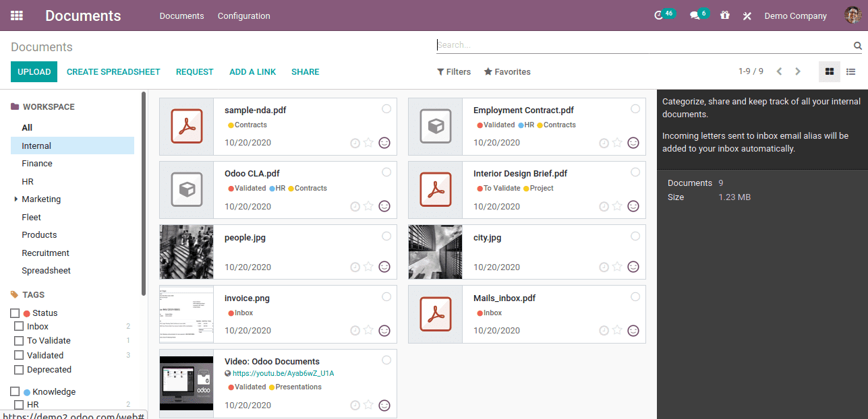Check the Status tag group checkbox
This screenshot has width=868, height=419.
(15, 313)
